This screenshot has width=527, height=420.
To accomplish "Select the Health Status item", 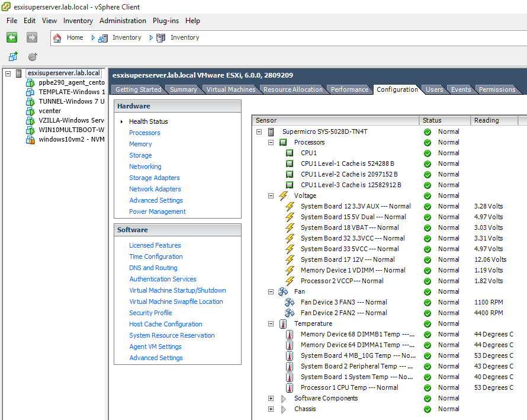I will pos(148,121).
